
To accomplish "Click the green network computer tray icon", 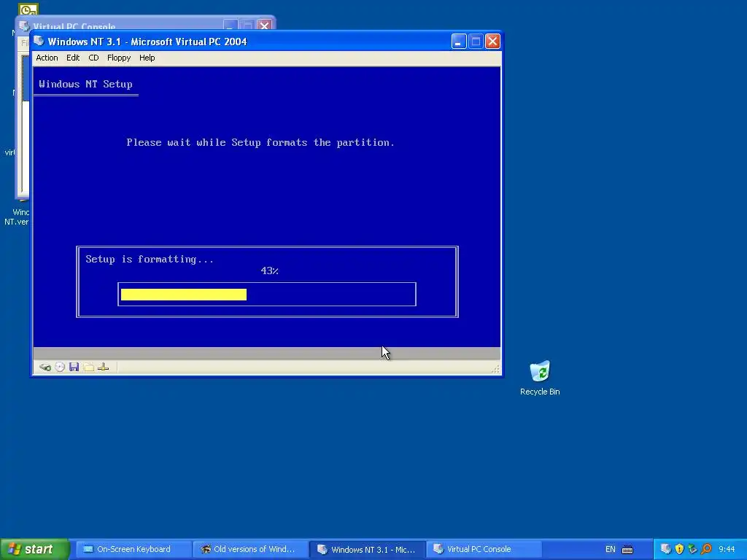I will pos(693,549).
